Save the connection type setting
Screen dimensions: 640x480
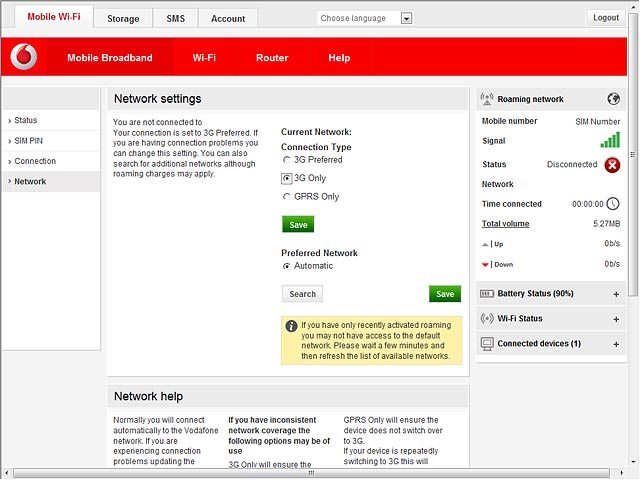click(x=298, y=224)
